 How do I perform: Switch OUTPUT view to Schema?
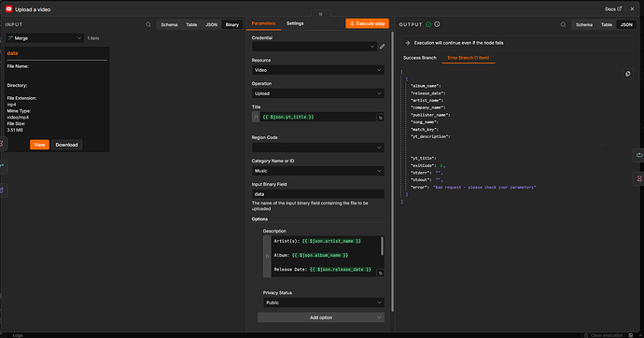(x=584, y=24)
